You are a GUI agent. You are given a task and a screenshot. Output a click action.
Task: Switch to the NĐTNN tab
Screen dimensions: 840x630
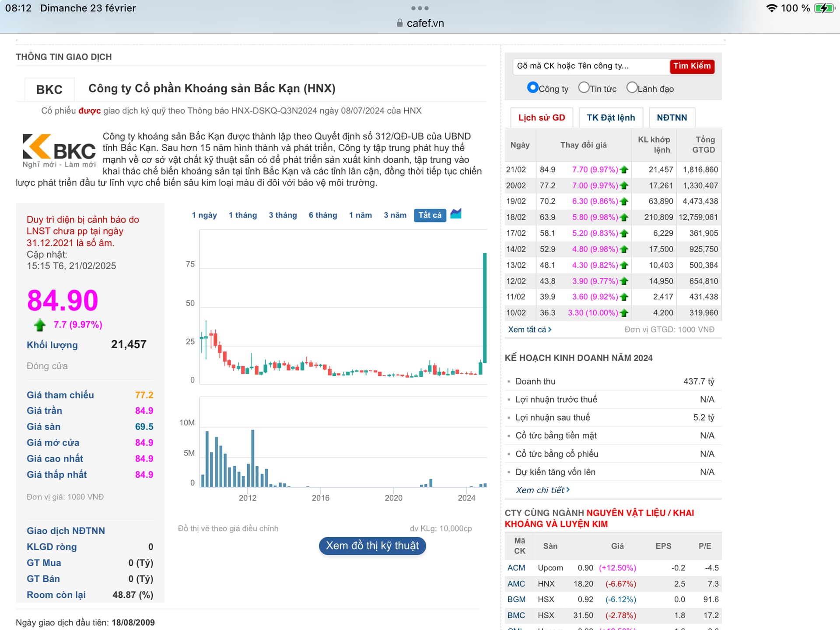(672, 118)
